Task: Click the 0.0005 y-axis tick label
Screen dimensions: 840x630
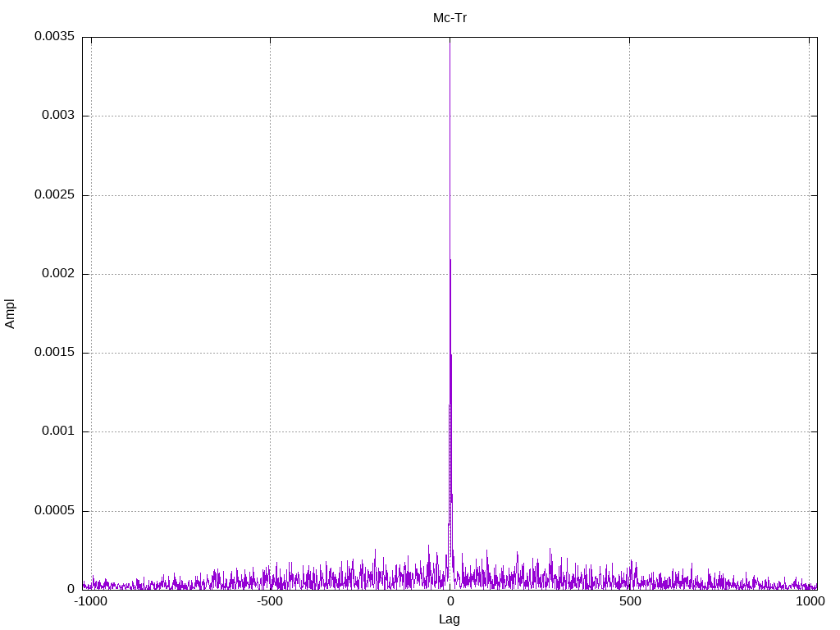Action: point(55,510)
